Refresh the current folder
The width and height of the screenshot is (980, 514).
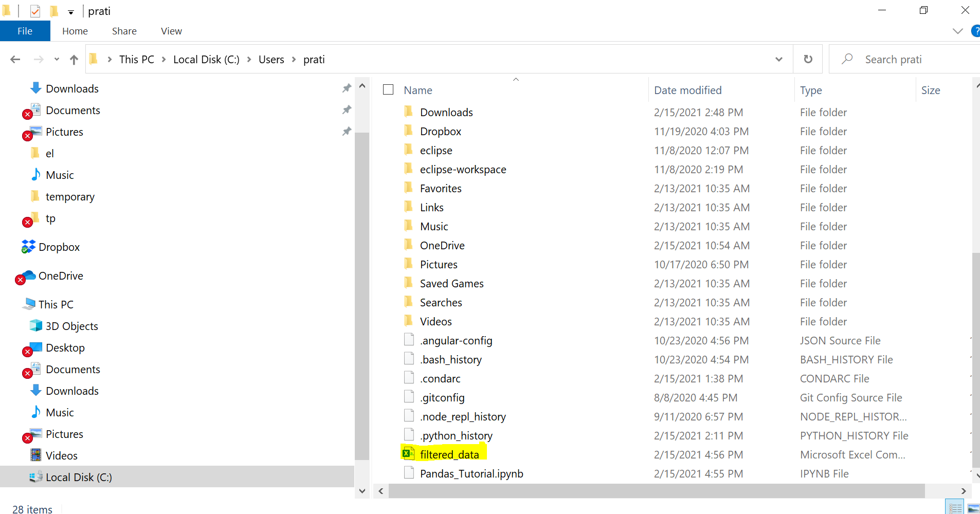coord(808,60)
